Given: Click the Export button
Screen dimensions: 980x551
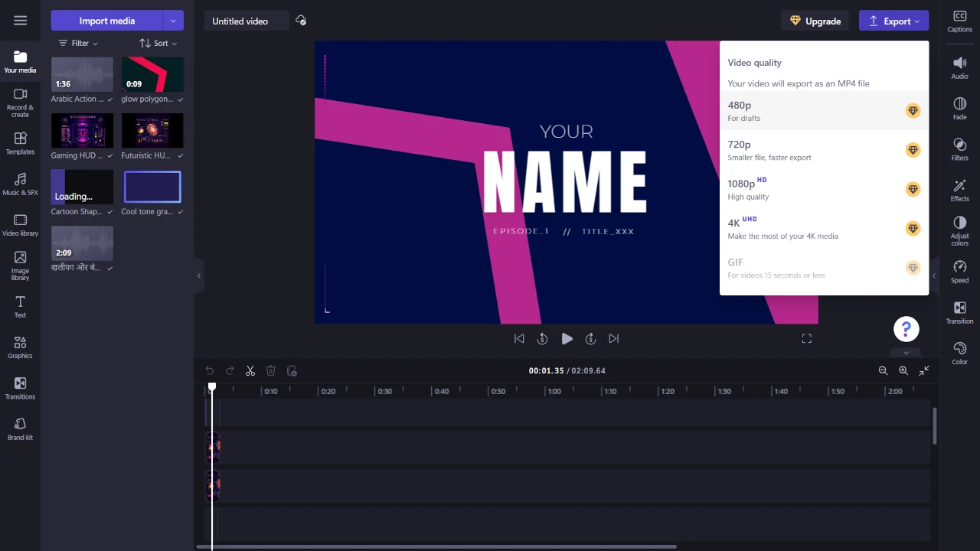Looking at the screenshot, I should click(x=893, y=21).
